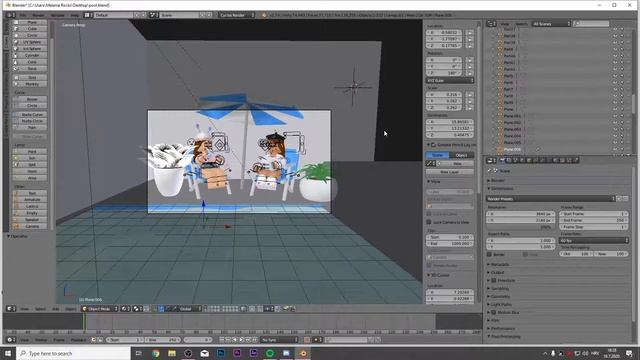Add a Cylinder mesh
This screenshot has height=360, width=640.
[x=30, y=55]
